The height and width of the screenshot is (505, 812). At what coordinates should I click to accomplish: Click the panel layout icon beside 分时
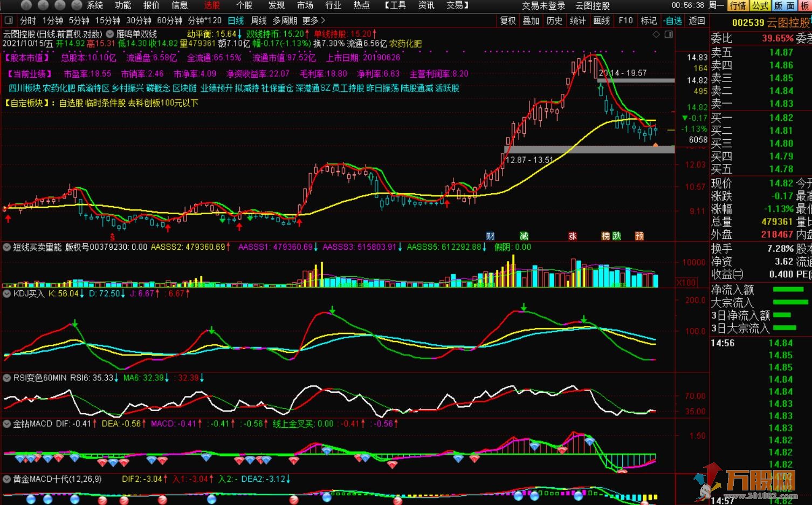pyautogui.click(x=9, y=21)
